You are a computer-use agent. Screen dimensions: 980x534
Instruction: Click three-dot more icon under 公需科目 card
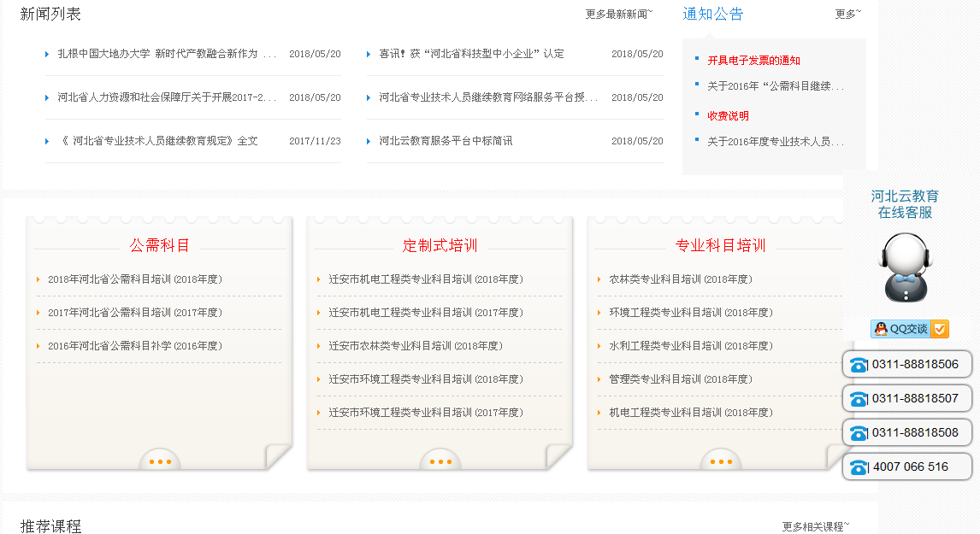160,462
